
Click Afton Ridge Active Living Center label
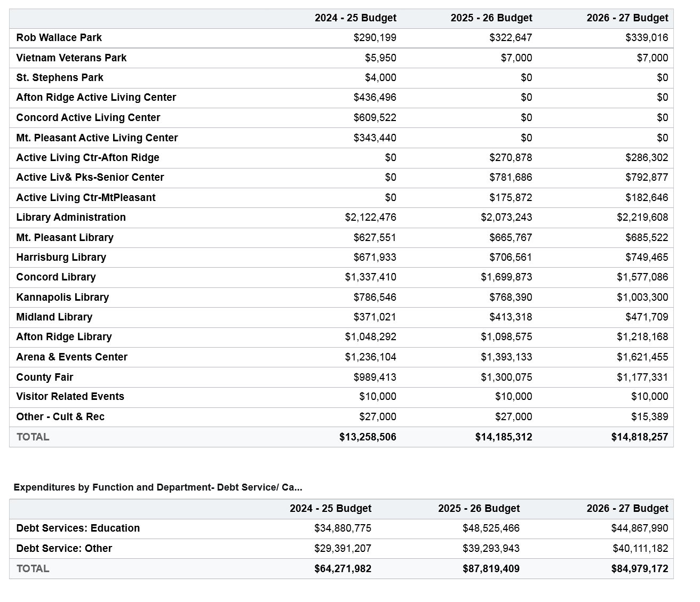(x=96, y=98)
